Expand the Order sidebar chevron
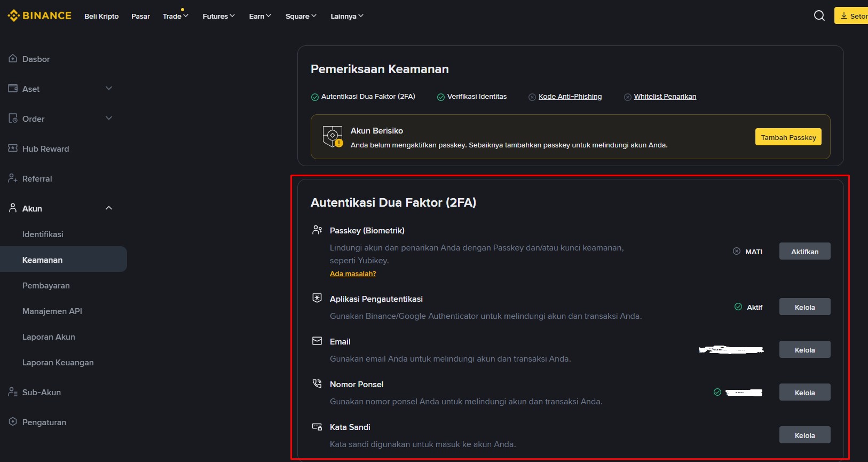The width and height of the screenshot is (868, 462). [x=109, y=118]
